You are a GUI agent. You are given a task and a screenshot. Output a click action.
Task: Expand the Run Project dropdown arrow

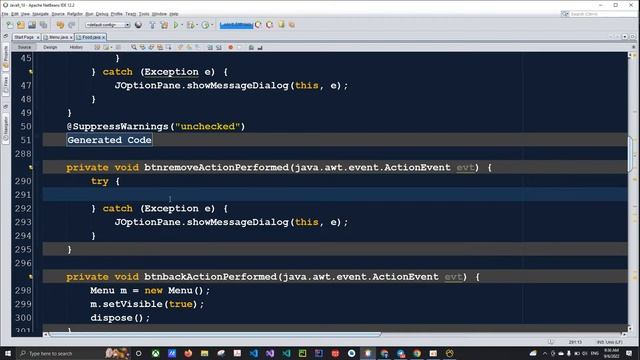click(x=182, y=25)
